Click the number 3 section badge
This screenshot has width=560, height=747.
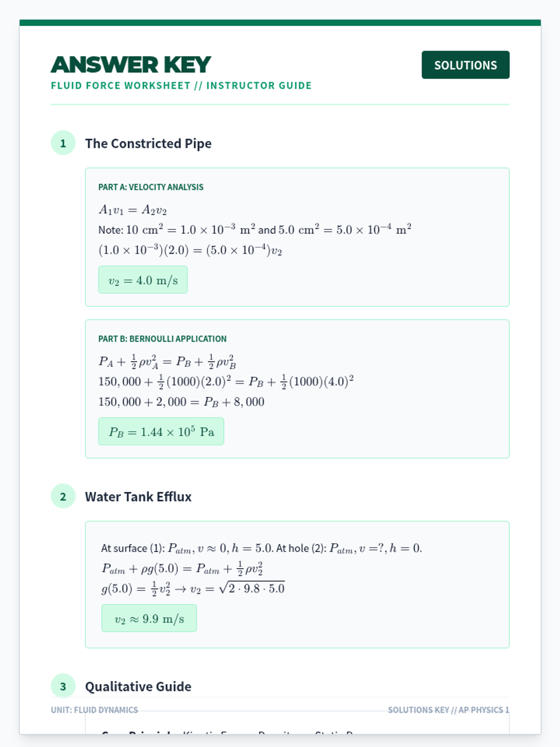pyautogui.click(x=63, y=686)
